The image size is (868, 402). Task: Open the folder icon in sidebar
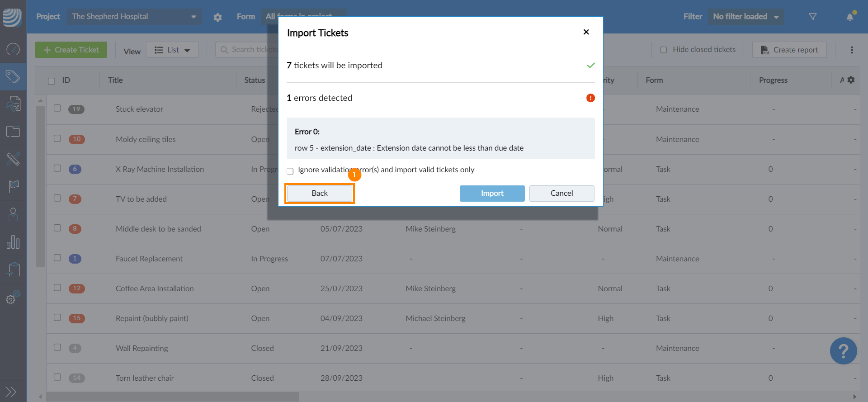13,131
